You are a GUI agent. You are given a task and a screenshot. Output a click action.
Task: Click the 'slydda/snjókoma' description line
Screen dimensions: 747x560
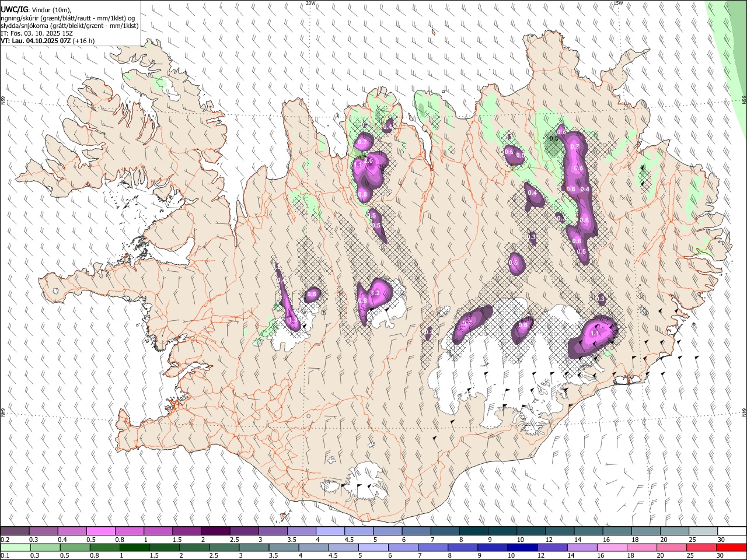point(69,26)
